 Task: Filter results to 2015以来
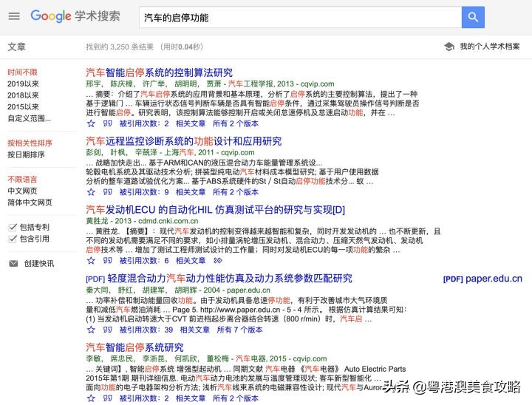[23, 107]
